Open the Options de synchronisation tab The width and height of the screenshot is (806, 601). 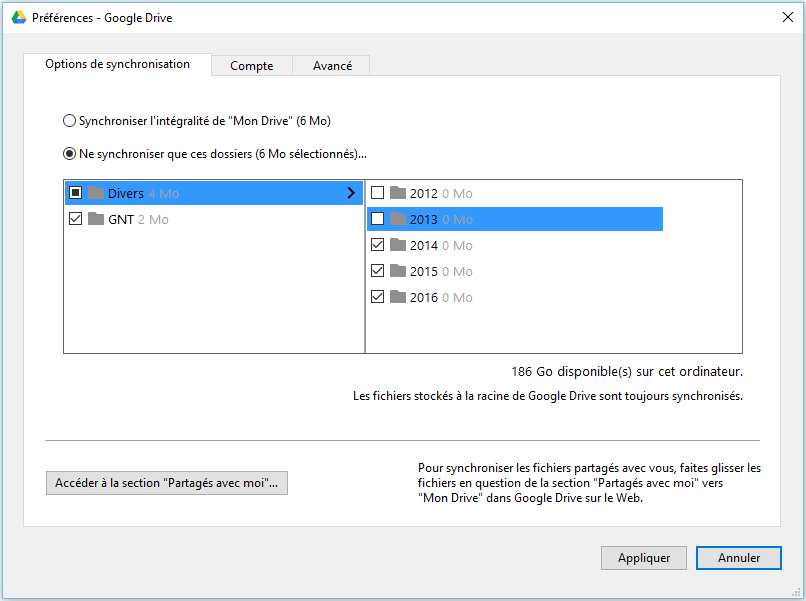point(117,64)
